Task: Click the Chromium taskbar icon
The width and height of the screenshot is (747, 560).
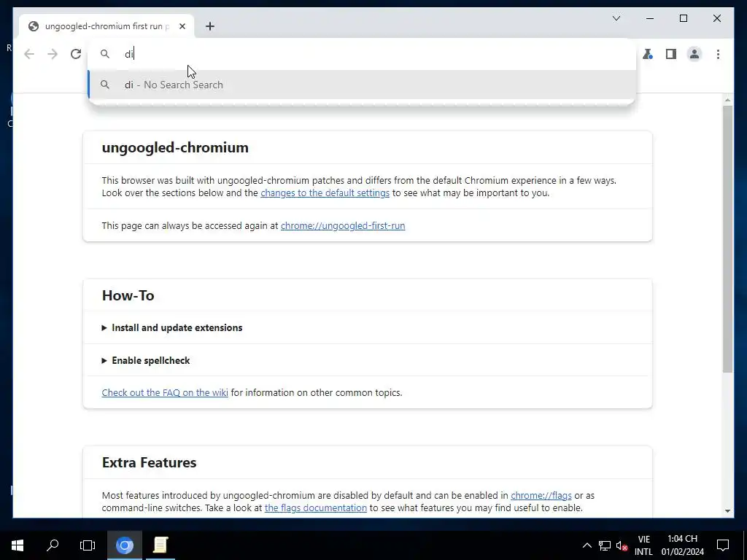Action: point(124,545)
